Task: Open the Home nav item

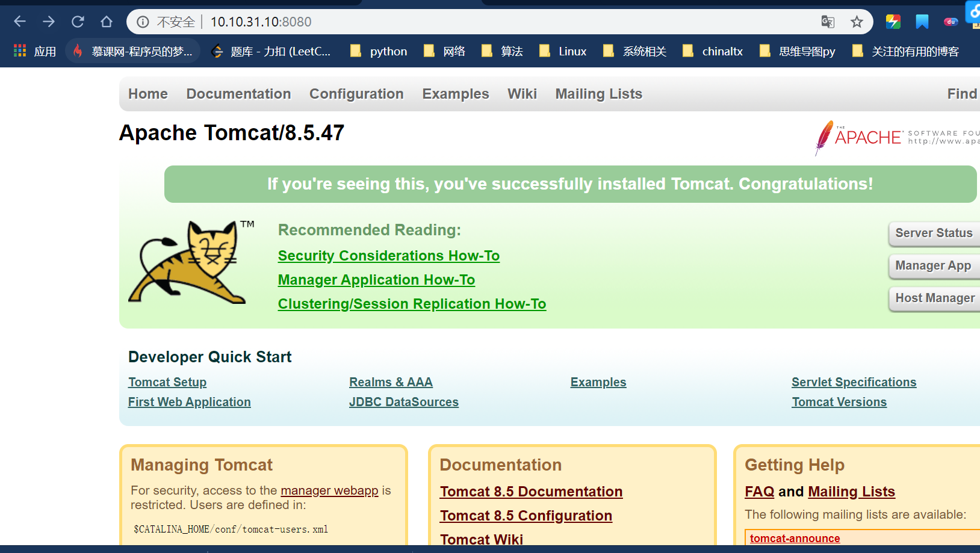Action: tap(148, 94)
